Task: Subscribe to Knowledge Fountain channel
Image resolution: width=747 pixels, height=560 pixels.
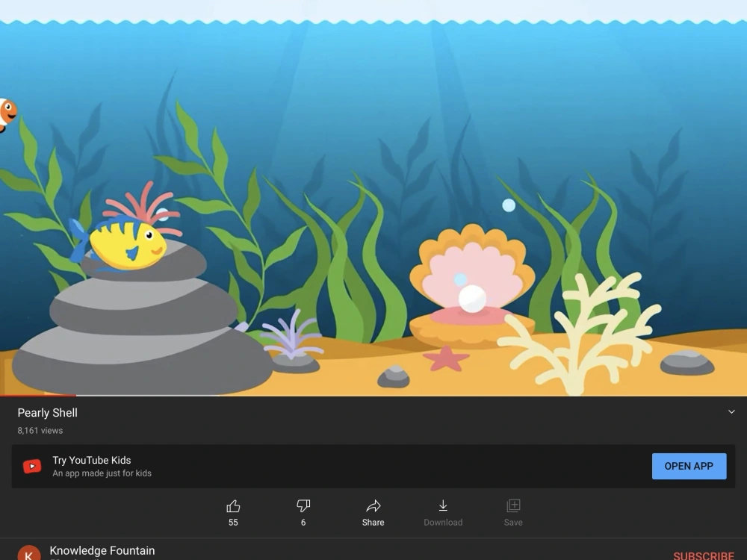Action: (x=703, y=556)
